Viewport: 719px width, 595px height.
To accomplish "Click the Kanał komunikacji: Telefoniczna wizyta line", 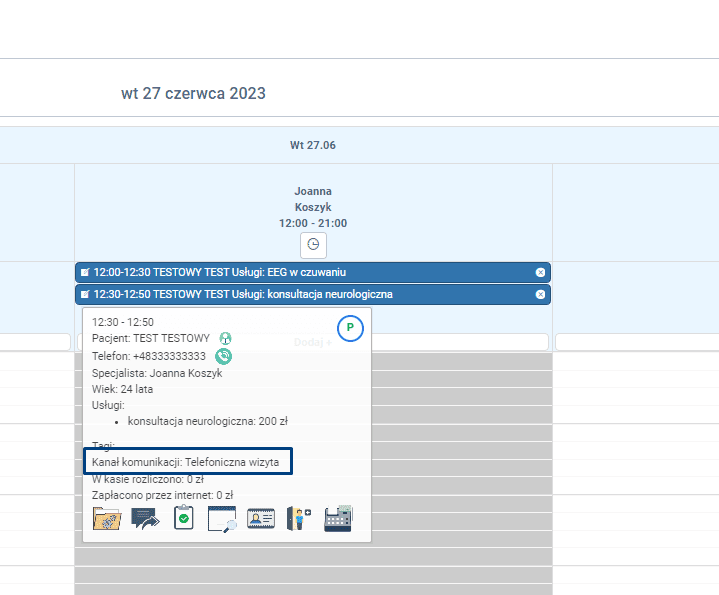I will tap(188, 462).
